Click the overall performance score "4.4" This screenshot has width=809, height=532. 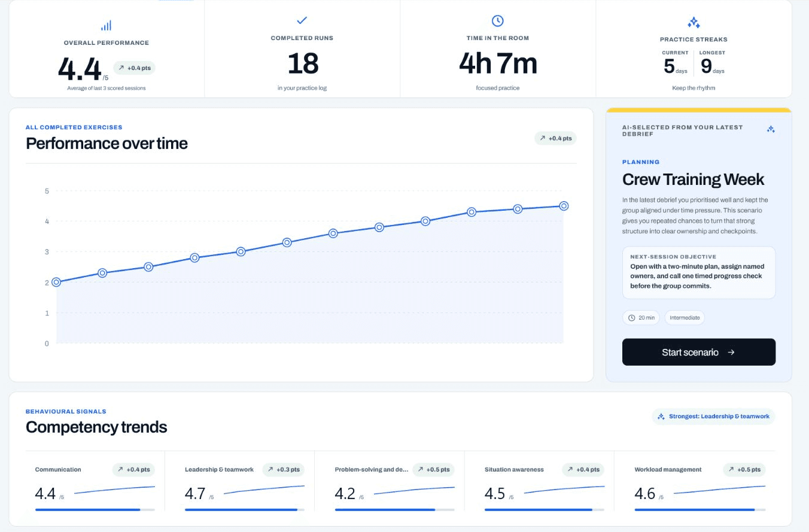click(x=80, y=69)
